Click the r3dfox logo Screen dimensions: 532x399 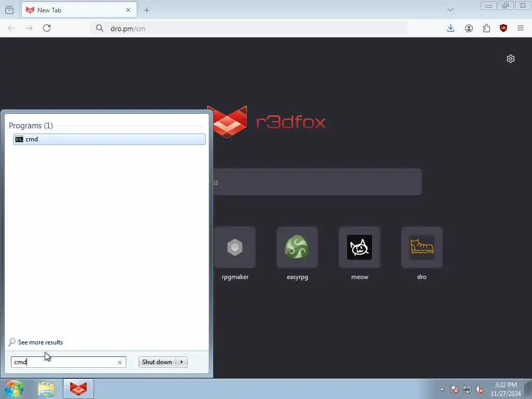266,122
